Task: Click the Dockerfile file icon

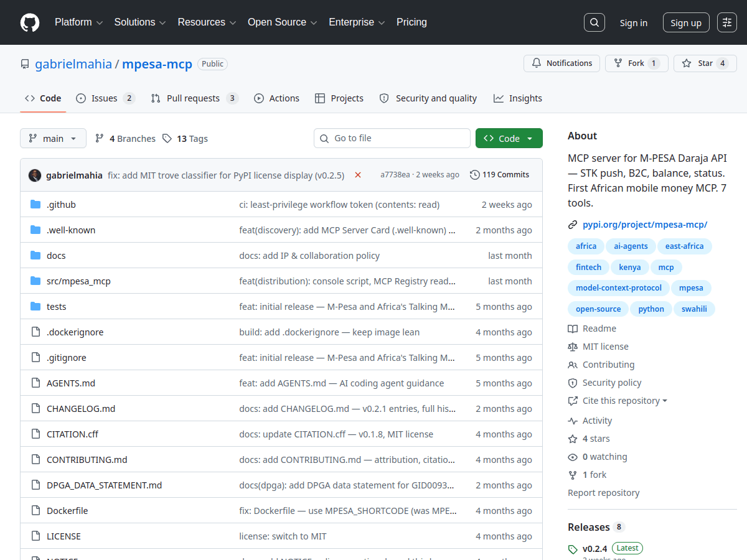Action: pos(35,511)
